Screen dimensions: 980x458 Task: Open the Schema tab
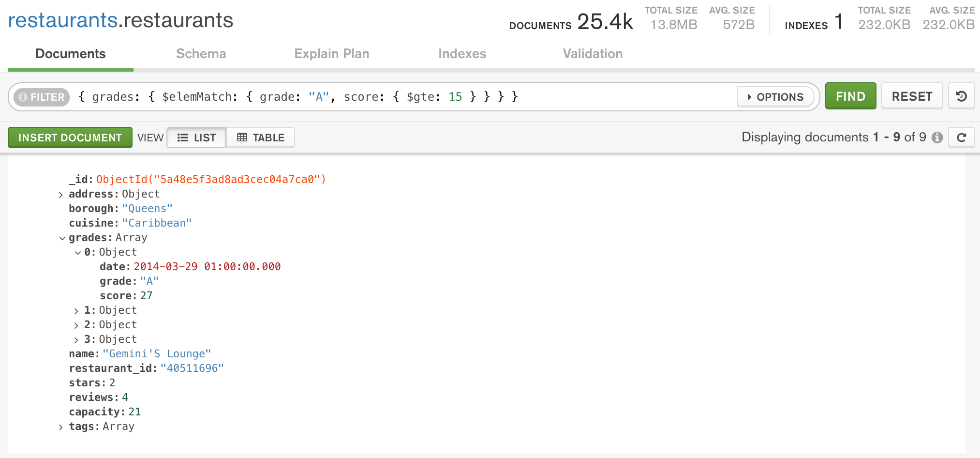[201, 54]
